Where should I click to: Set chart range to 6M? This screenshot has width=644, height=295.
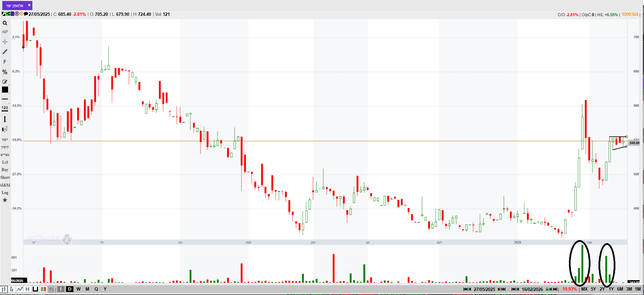point(620,289)
